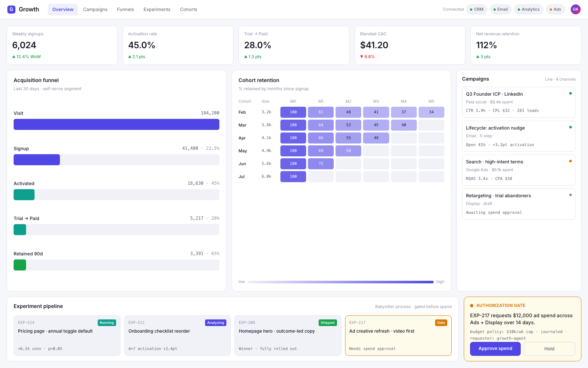Click the Analyzing status badge

coord(216,323)
